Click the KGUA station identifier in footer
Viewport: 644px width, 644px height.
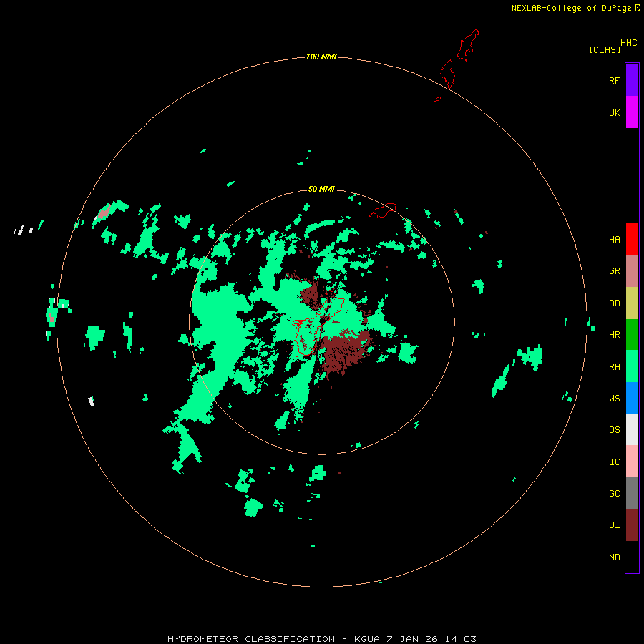coord(367,639)
